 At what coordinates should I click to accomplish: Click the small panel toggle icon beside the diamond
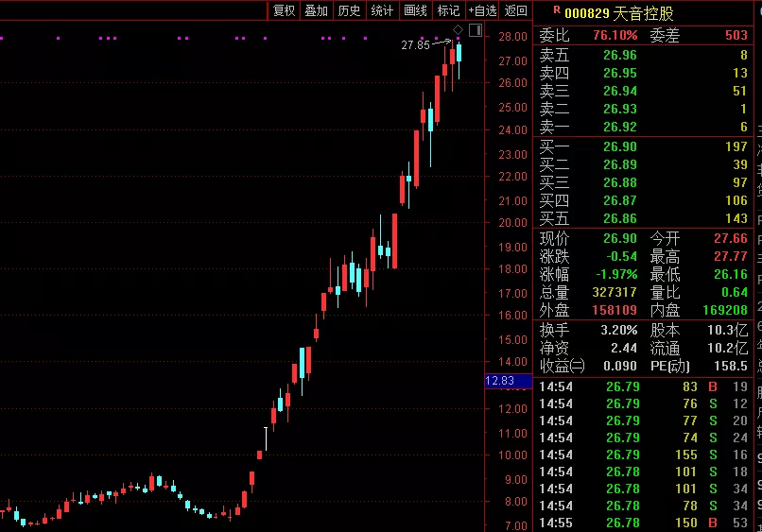(x=475, y=30)
